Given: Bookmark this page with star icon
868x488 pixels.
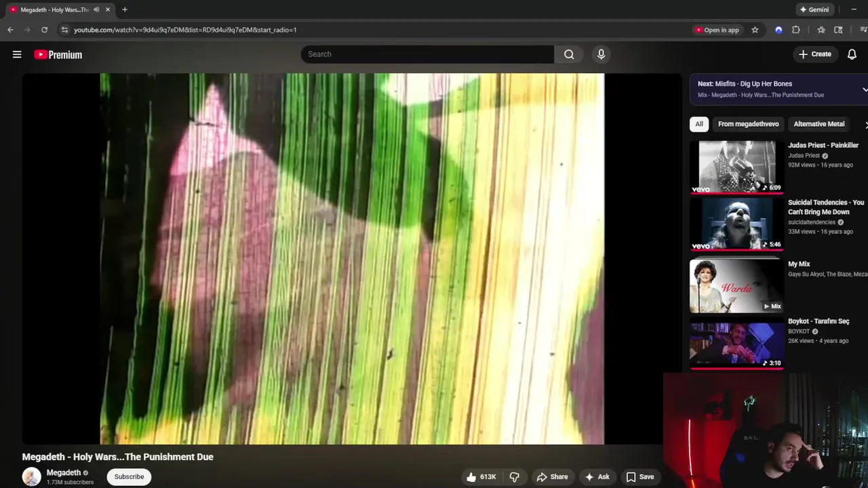Looking at the screenshot, I should pos(755,30).
